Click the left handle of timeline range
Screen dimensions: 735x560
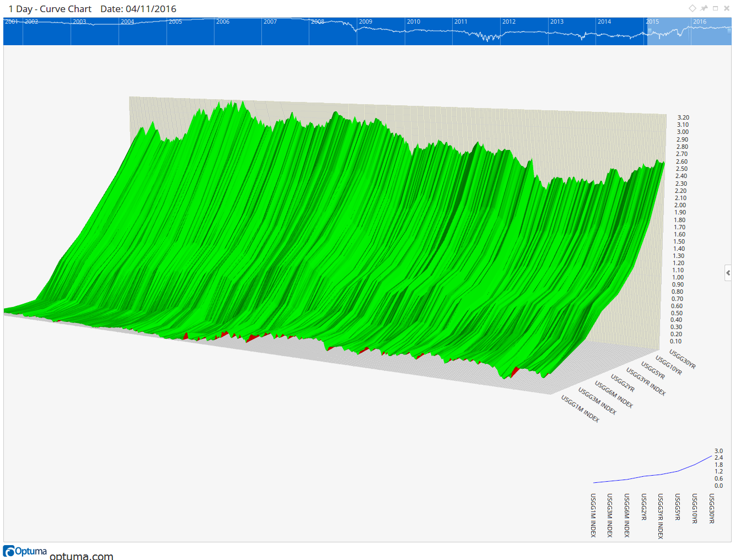650,31
